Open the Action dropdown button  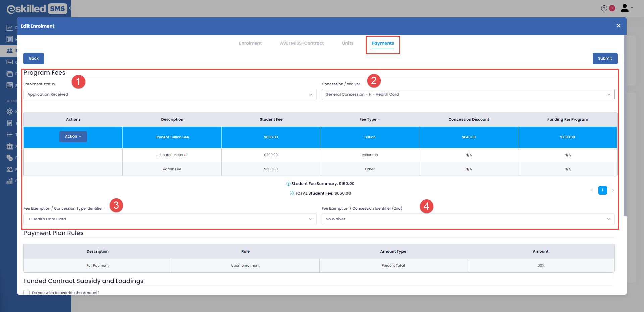point(73,137)
